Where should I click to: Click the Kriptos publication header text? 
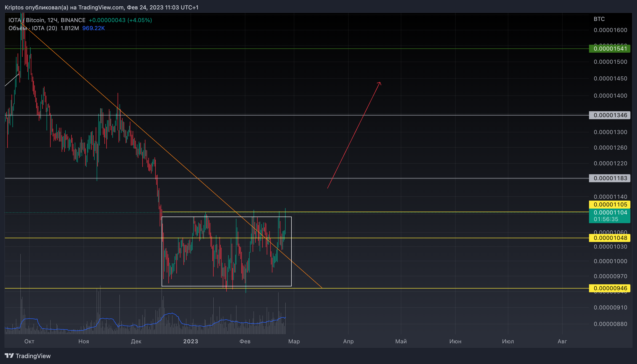(102, 7)
